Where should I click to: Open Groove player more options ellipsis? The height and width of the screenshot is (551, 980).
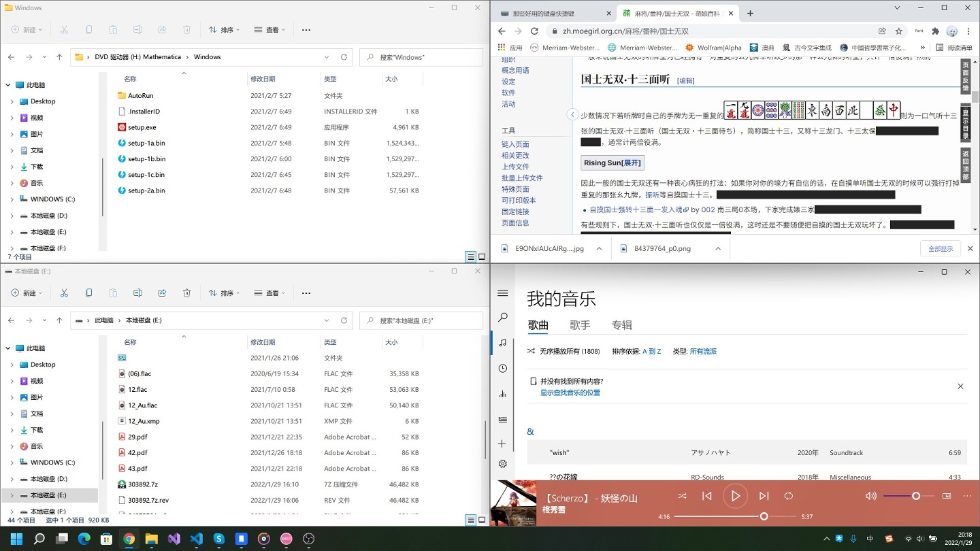click(967, 496)
